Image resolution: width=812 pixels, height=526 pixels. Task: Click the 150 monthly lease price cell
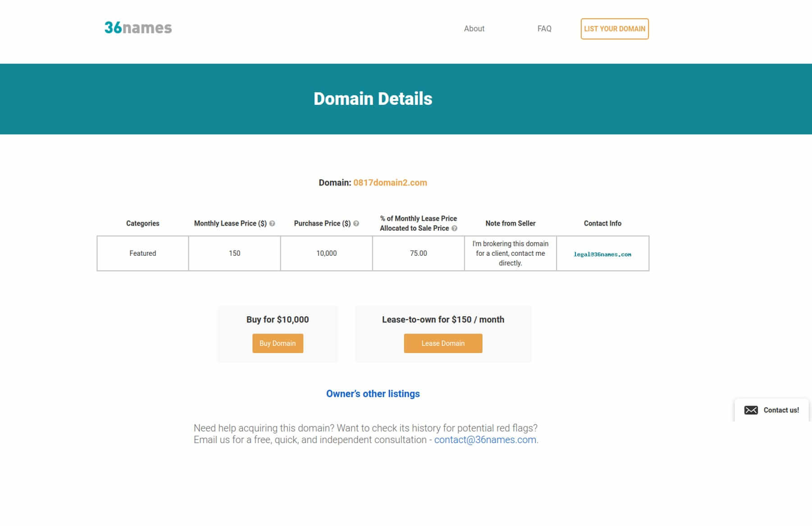click(235, 253)
